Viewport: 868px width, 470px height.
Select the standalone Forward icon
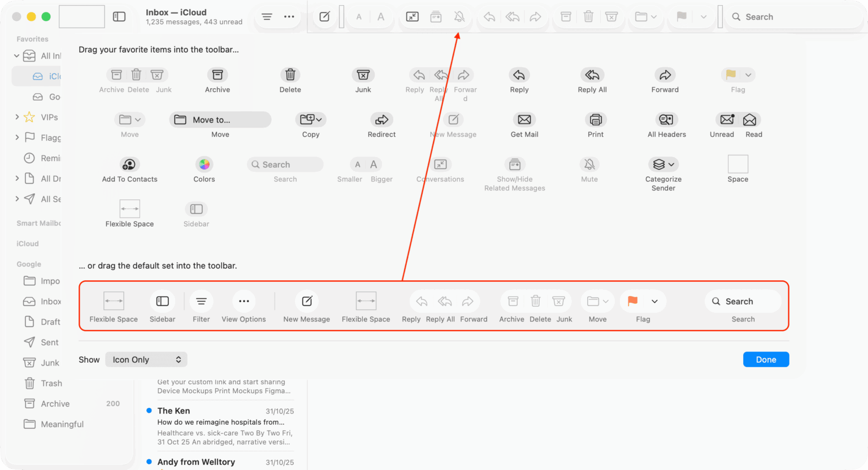pyautogui.click(x=665, y=75)
